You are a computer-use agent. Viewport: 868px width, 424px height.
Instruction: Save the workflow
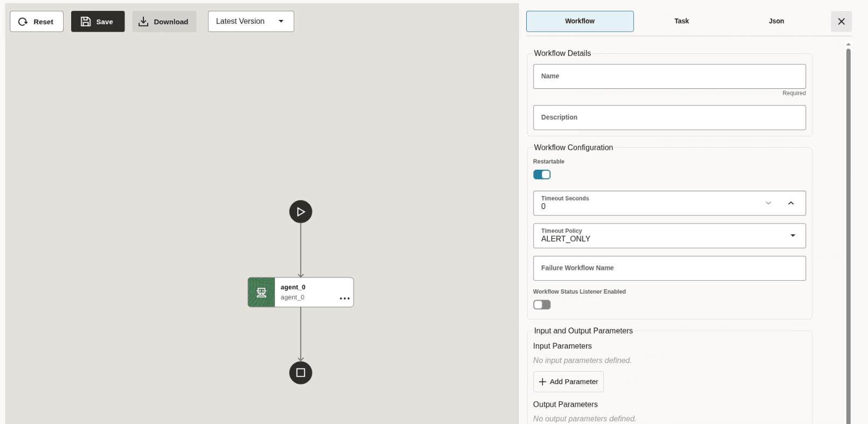pos(98,22)
